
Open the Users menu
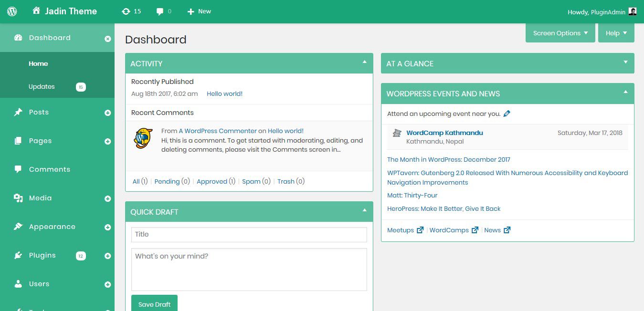coord(39,284)
